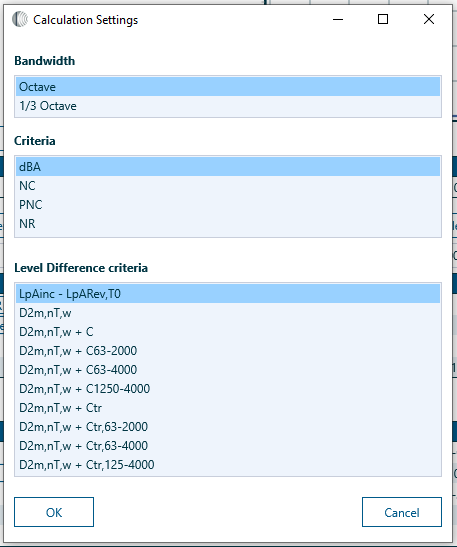Select Octave bandwidth option
This screenshot has height=547, width=457.
point(228,87)
